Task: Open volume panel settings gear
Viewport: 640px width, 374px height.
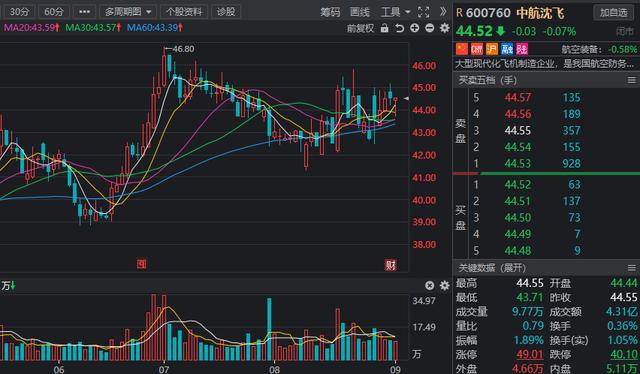Action: coord(444,285)
